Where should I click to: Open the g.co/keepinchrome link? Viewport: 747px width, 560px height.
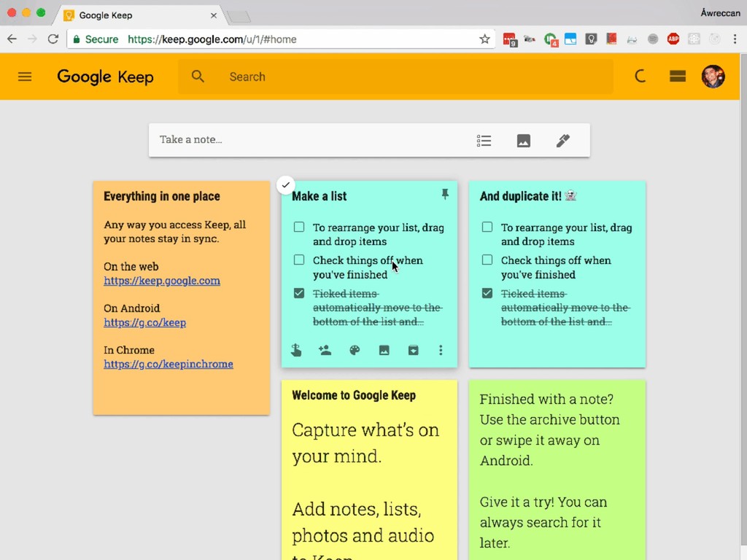coord(169,364)
